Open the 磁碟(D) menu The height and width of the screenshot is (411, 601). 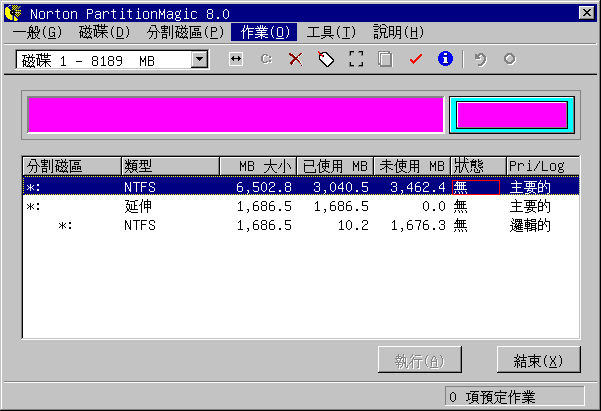[x=104, y=32]
